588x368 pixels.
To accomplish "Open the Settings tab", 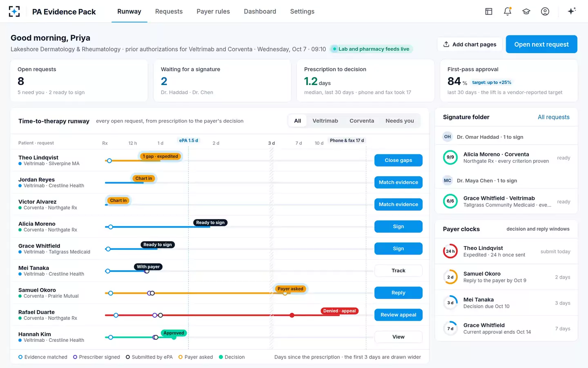I will [302, 11].
